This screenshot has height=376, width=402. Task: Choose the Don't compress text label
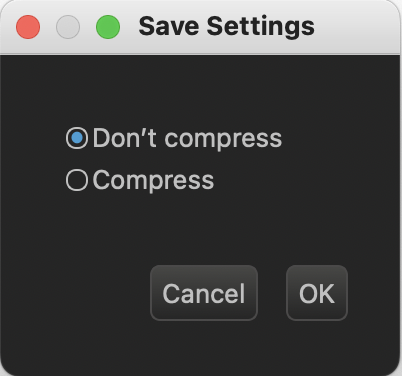(x=187, y=138)
